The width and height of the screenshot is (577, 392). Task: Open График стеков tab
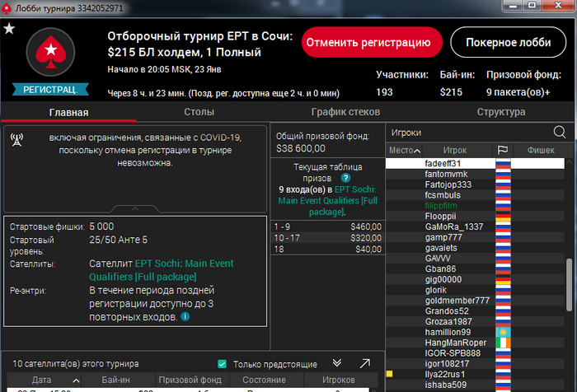tap(345, 112)
